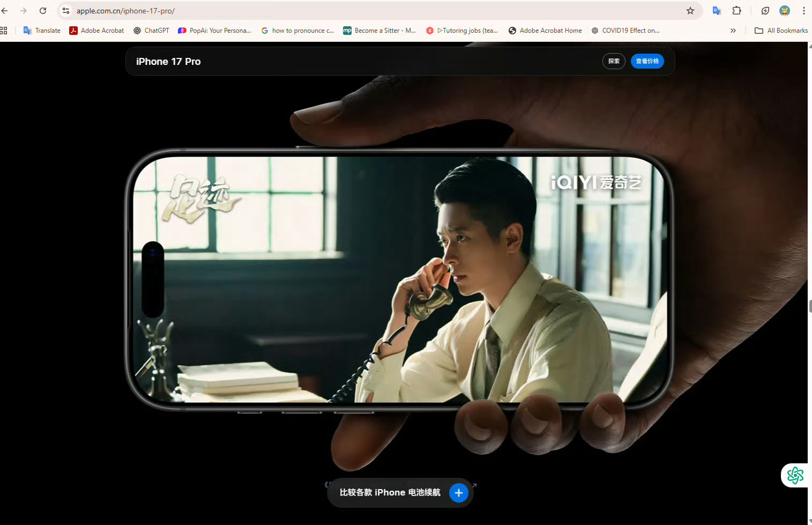Click the address bar URL field
Screen dimensions: 812x525
pyautogui.click(x=375, y=11)
